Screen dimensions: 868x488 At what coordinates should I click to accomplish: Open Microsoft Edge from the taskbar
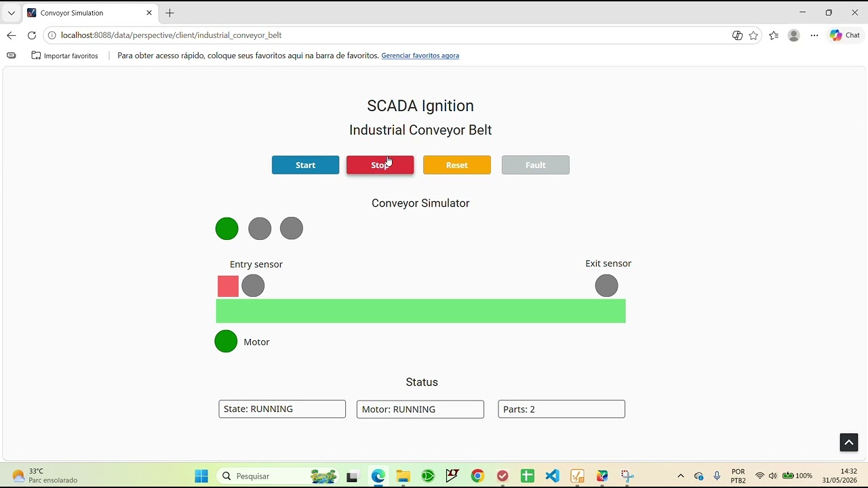point(378,476)
